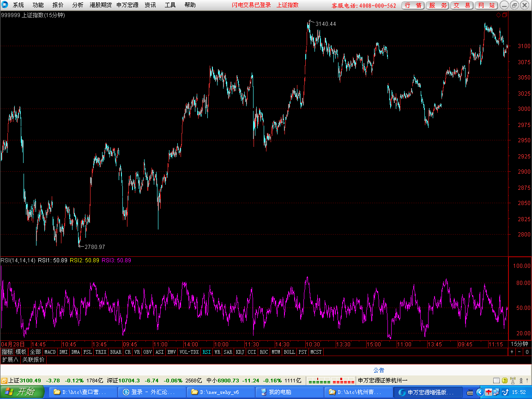Click the 行情 button in the title bar
Image resolution: width=532 pixels, height=399 pixels.
coord(413,5)
